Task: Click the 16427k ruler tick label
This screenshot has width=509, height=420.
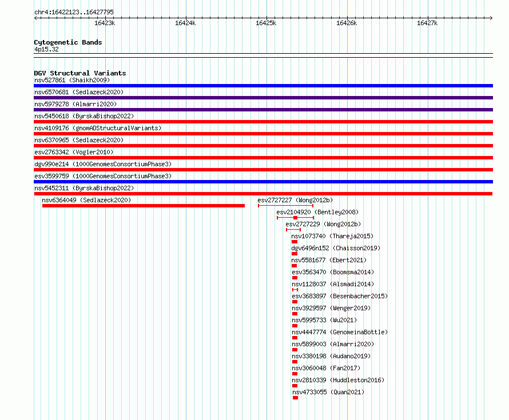Action: [427, 23]
